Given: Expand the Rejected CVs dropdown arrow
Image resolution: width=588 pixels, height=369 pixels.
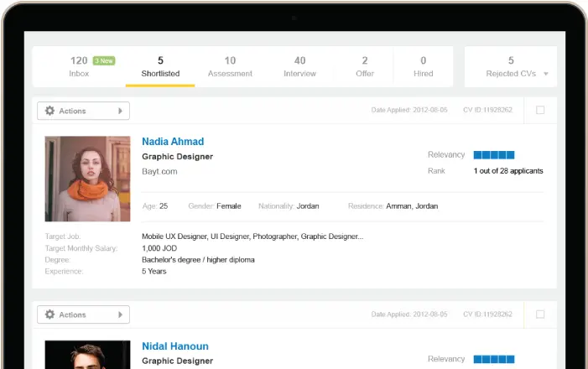Looking at the screenshot, I should pos(546,75).
